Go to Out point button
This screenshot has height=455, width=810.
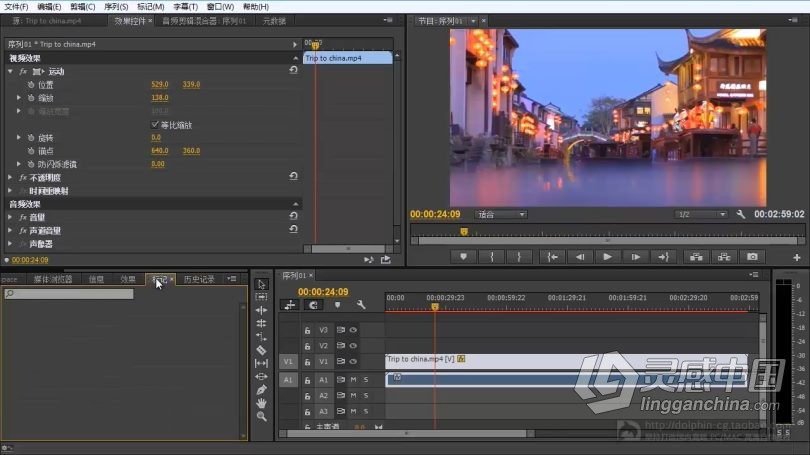click(663, 257)
